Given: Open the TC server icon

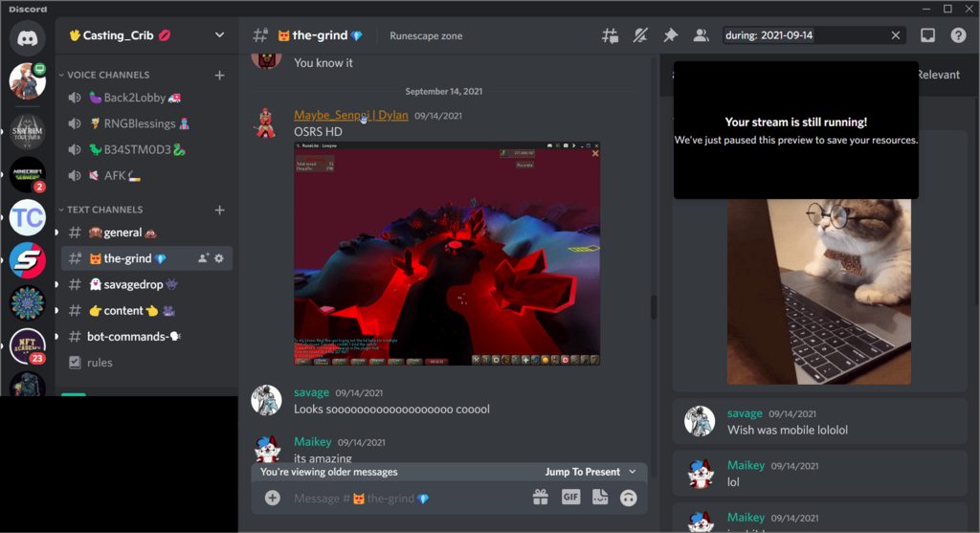Looking at the screenshot, I should [x=28, y=217].
